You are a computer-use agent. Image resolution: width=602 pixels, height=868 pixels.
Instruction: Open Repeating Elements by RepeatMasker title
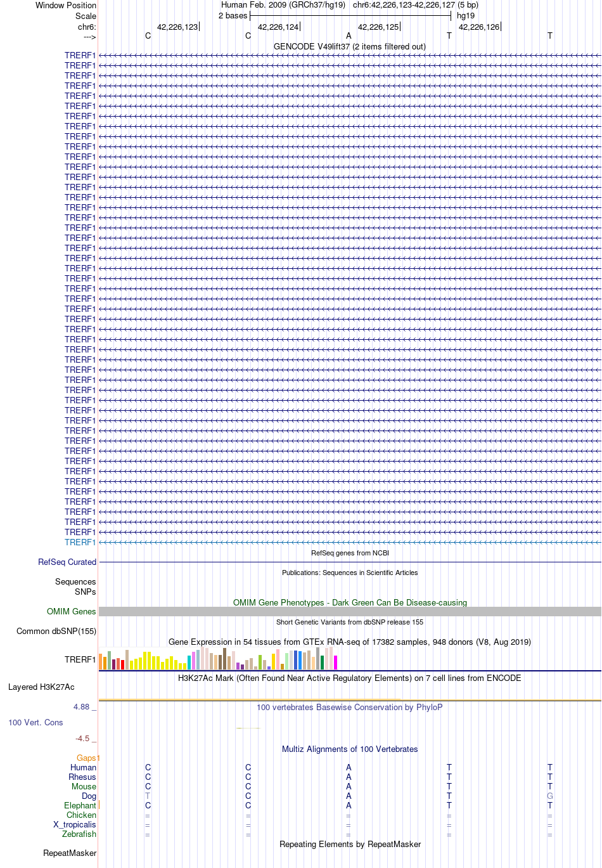tap(350, 844)
